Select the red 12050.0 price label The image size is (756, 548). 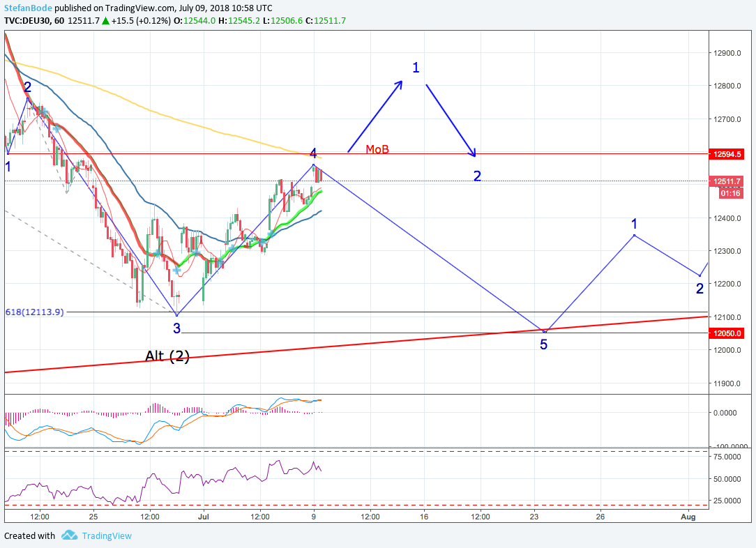click(727, 333)
